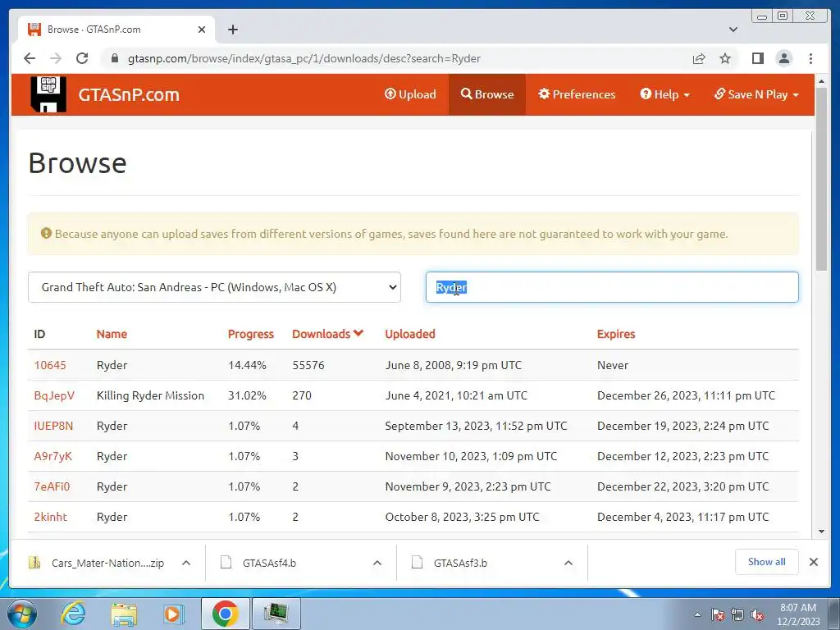Click the Ryder search field
Viewport: 840px width, 630px height.
612,287
